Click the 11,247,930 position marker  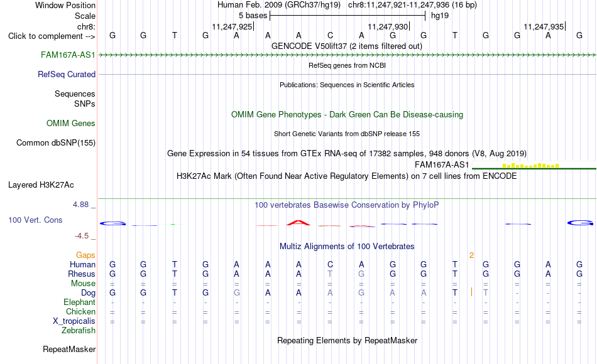tap(388, 26)
